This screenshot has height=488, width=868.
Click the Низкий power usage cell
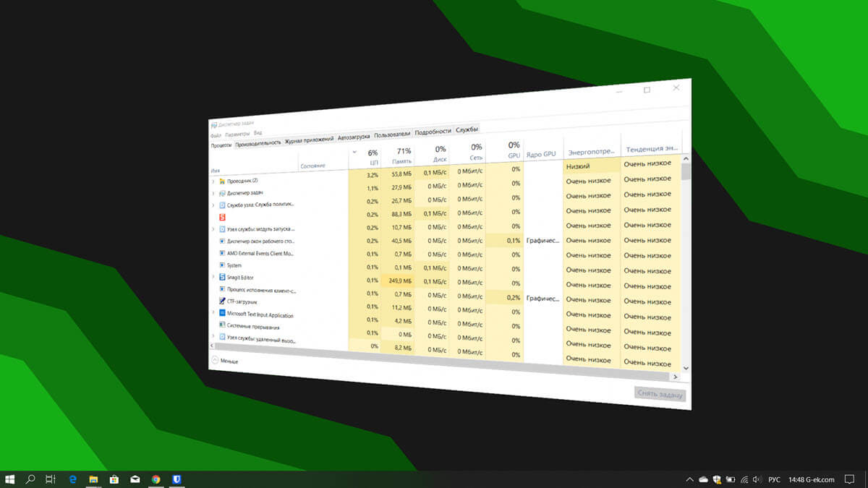592,166
